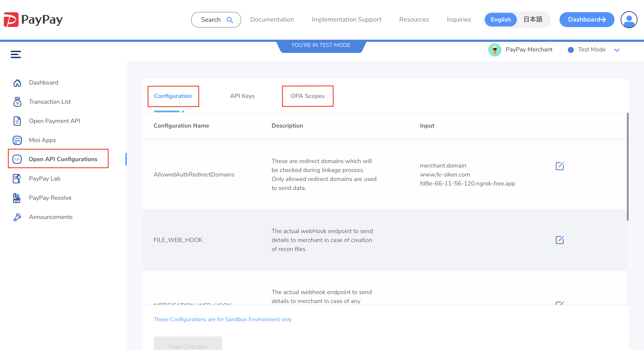Click the PayPay logo
Viewport: 644px width, 350px height.
(x=33, y=19)
